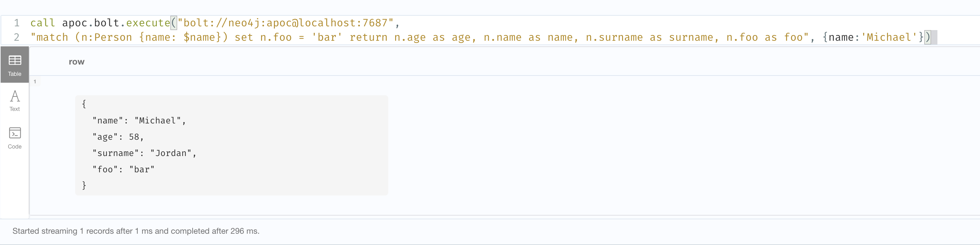
Task: Show the Code result view
Action: (x=14, y=138)
